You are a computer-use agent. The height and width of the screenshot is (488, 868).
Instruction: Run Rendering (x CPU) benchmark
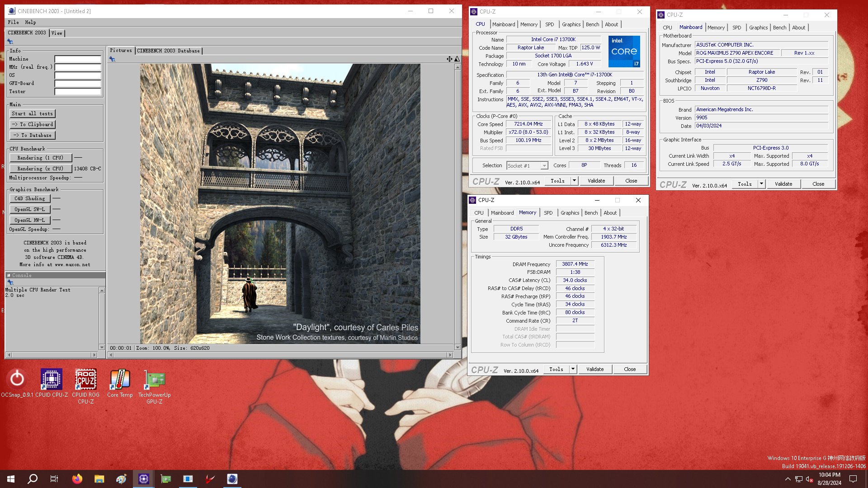coord(40,169)
